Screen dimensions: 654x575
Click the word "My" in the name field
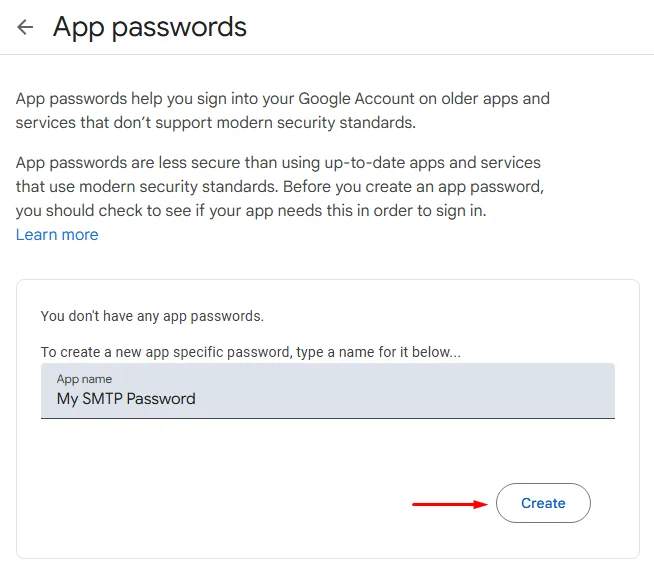tap(67, 399)
